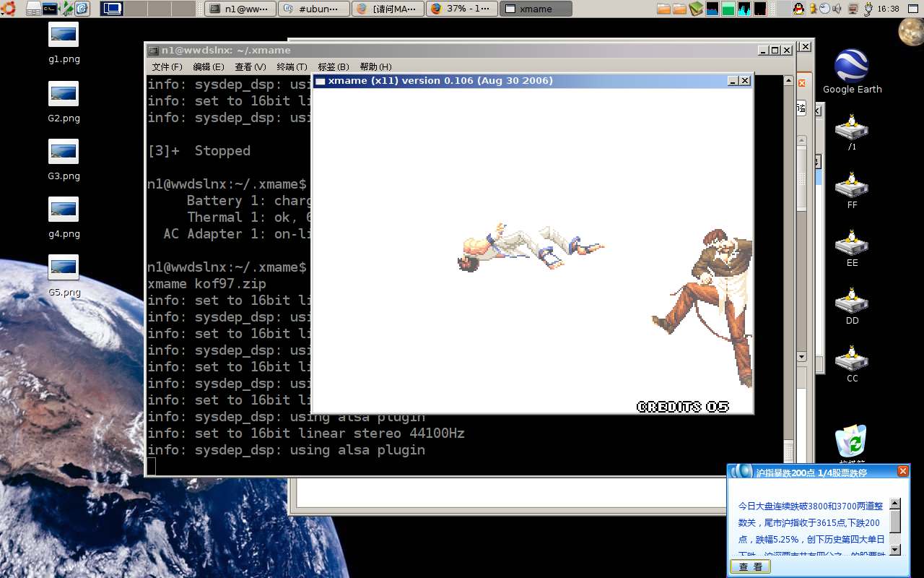924x578 pixels.
Task: Close the stock news popup
Action: (x=902, y=471)
